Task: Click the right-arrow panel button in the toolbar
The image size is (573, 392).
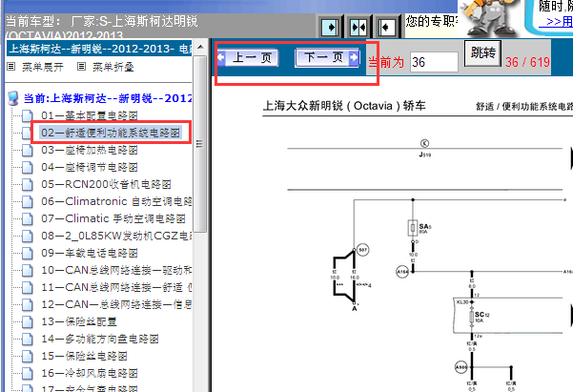Action: (x=330, y=28)
